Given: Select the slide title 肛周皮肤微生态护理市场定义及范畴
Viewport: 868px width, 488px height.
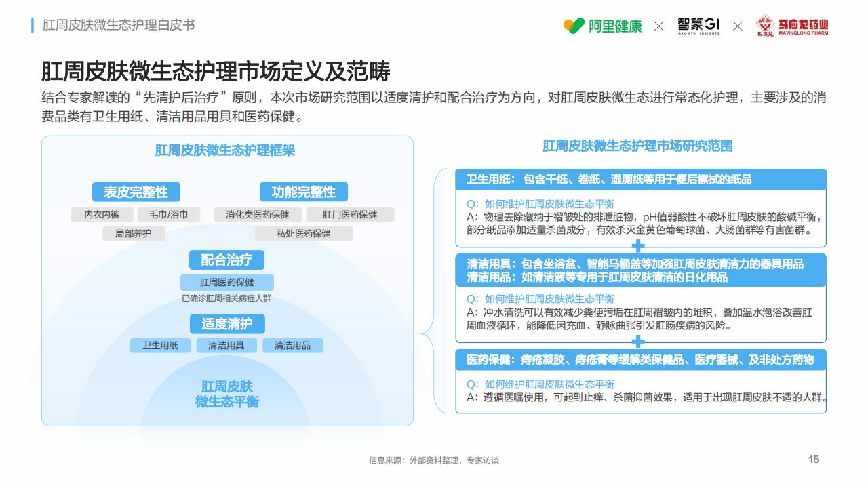Looking at the screenshot, I should [216, 70].
